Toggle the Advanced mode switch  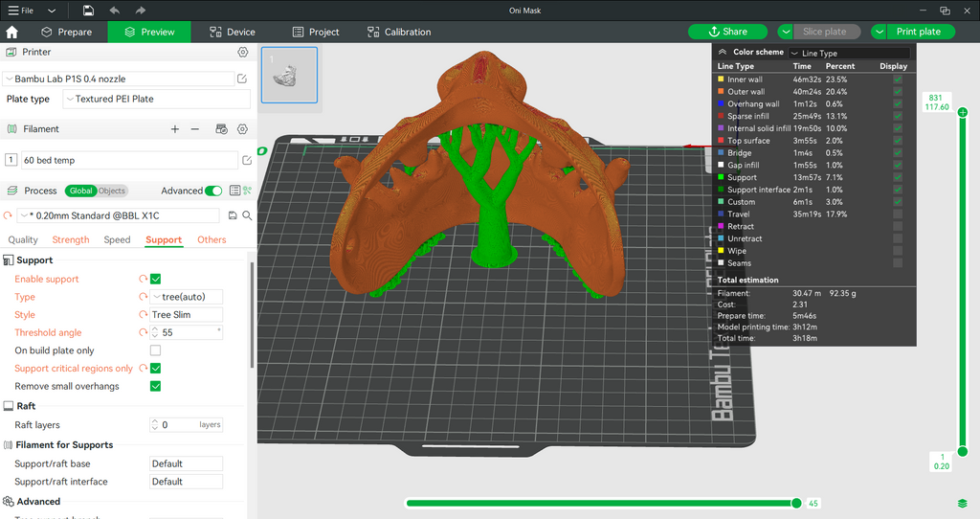point(213,191)
